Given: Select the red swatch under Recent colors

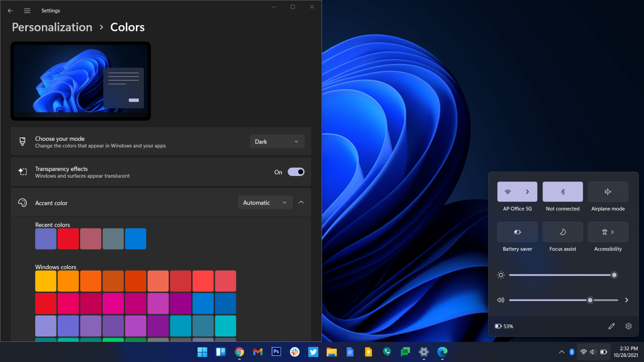Looking at the screenshot, I should [68, 238].
